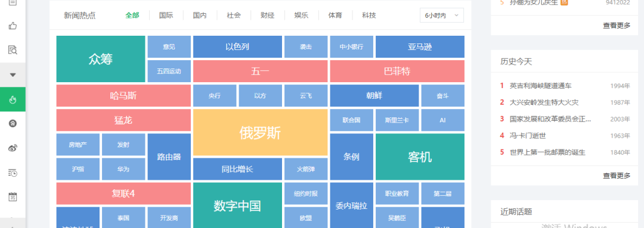Viewport: 644px width, 228px height.
Task: Open the 6小时内 time range dropdown
Action: coord(442,15)
